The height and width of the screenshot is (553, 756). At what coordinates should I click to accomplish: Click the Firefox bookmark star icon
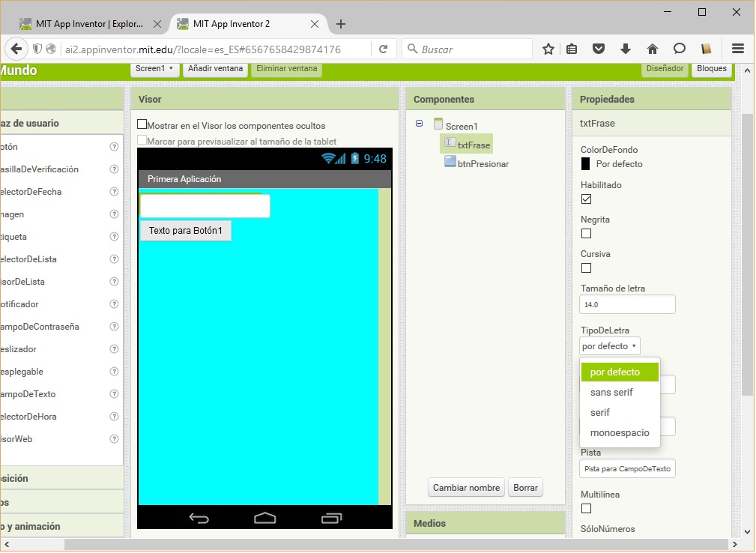coord(548,49)
